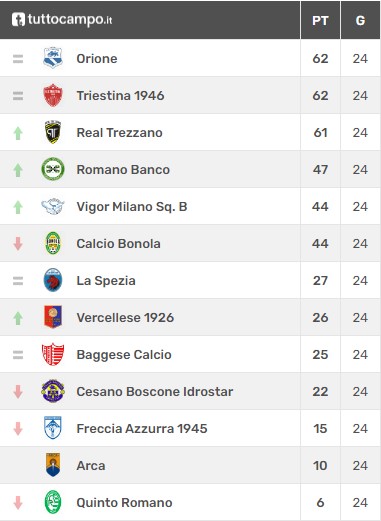Image resolution: width=381 pixels, height=521 pixels.
Task: Open the Freccia Azzurra 1945 team link
Action: point(142,429)
